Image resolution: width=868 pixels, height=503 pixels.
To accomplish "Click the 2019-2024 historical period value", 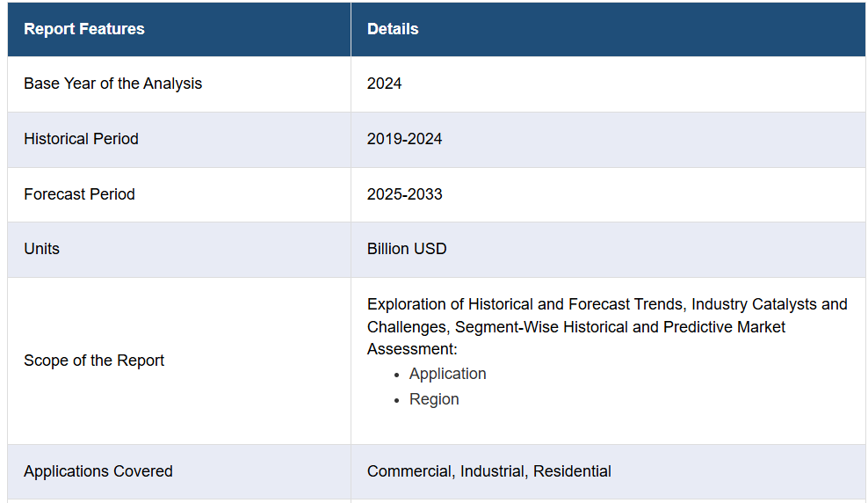I will pos(405,139).
